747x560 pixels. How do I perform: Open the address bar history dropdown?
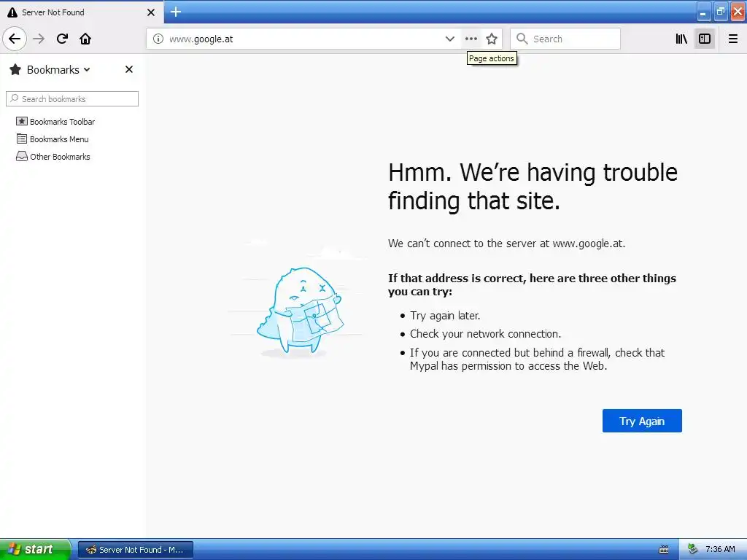point(449,39)
